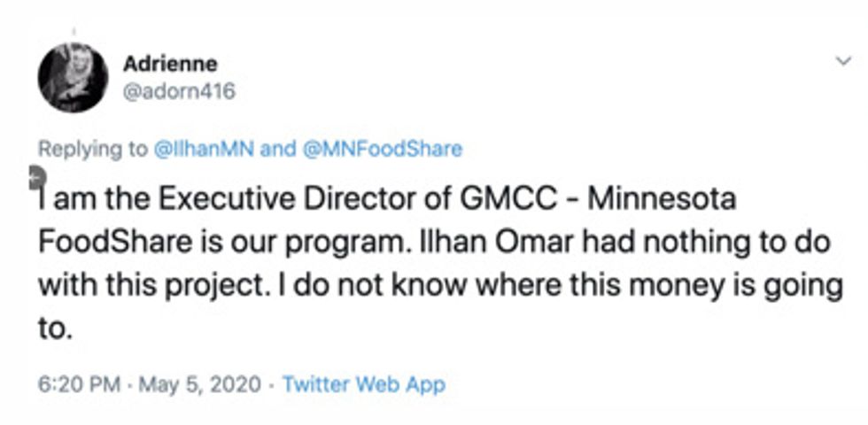
Task: Open the Twitter Web App source link
Action: click(x=363, y=385)
